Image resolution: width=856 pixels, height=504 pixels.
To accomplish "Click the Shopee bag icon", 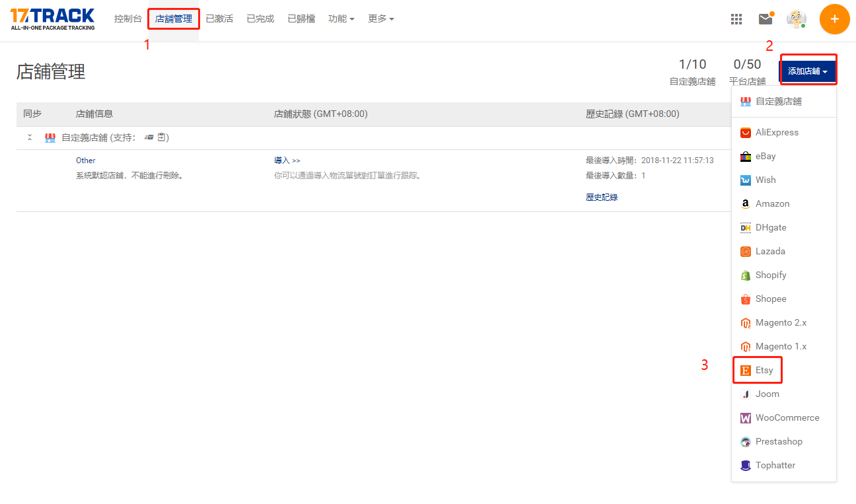I will (x=746, y=299).
